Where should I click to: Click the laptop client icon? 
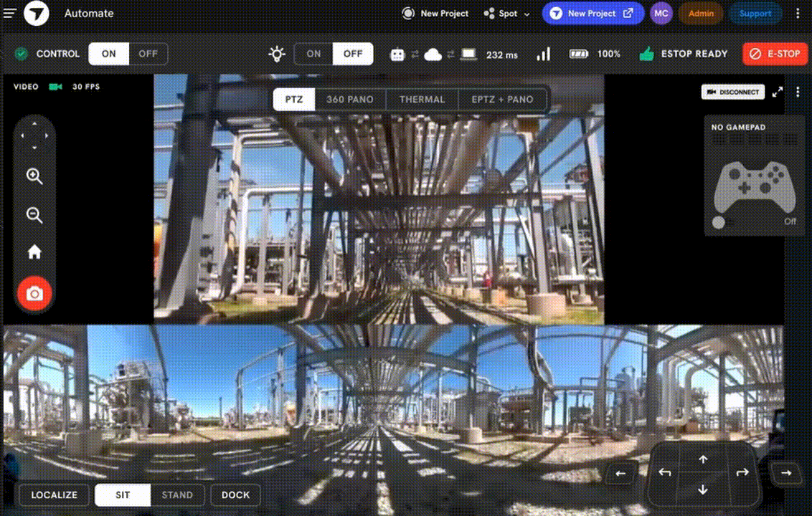click(x=468, y=54)
